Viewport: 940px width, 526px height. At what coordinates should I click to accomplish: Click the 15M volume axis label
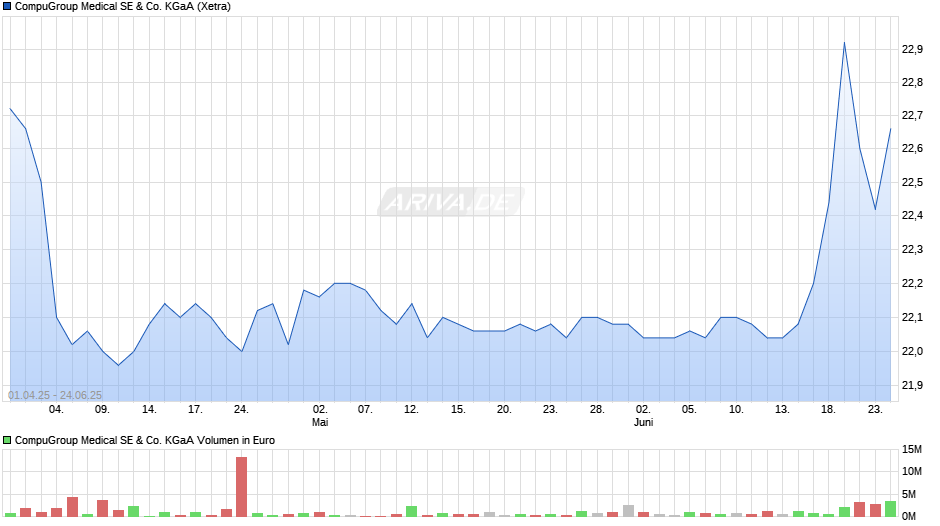click(912, 449)
